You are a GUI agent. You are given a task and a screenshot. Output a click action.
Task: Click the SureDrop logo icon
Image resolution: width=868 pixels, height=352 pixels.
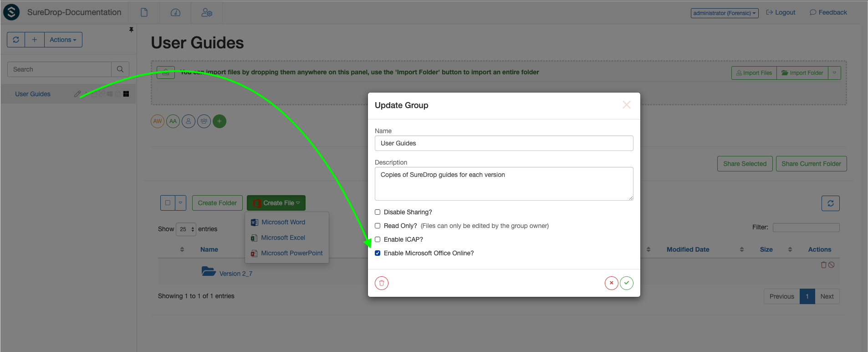point(11,12)
